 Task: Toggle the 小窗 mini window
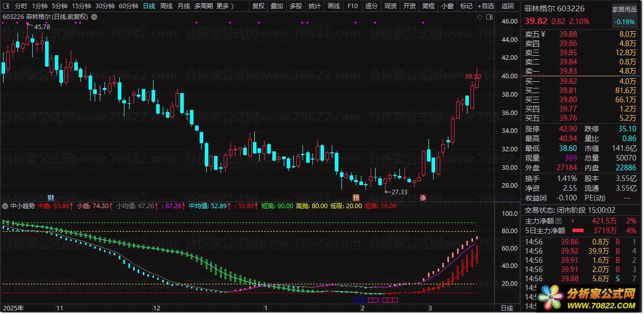coord(447,6)
